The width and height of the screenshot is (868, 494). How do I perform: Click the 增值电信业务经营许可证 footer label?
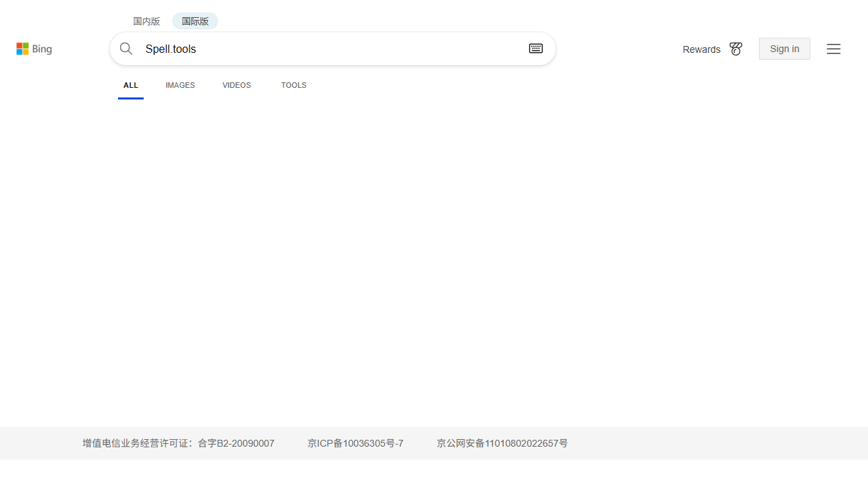click(137, 444)
